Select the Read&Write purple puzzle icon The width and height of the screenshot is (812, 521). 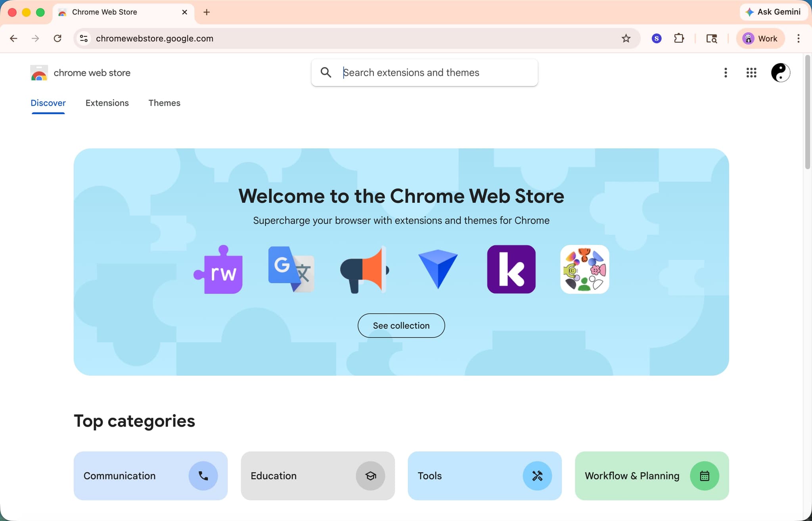tap(218, 270)
